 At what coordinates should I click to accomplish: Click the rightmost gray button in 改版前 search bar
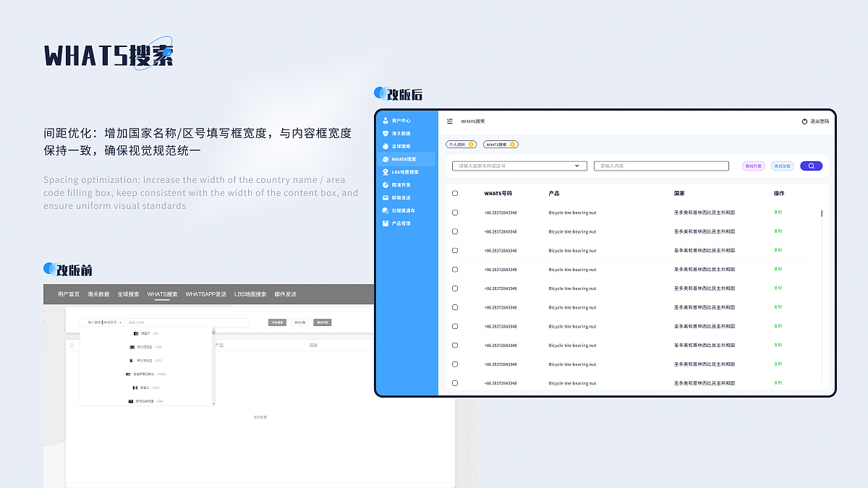[x=322, y=322]
